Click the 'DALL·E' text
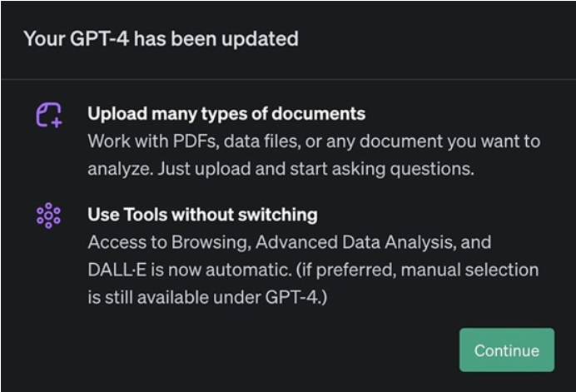The height and width of the screenshot is (392, 576). point(117,270)
